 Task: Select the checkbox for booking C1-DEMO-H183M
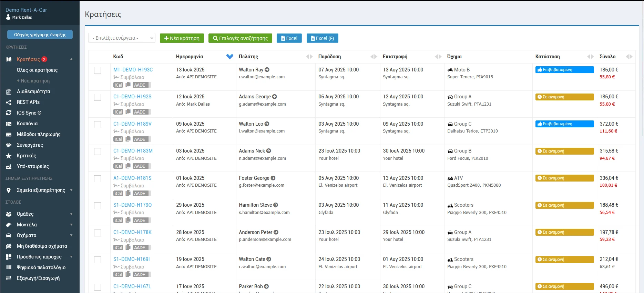tap(98, 152)
